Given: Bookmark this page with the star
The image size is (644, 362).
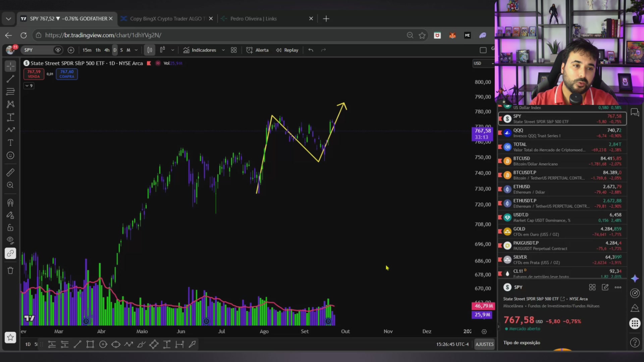Looking at the screenshot, I should (422, 35).
